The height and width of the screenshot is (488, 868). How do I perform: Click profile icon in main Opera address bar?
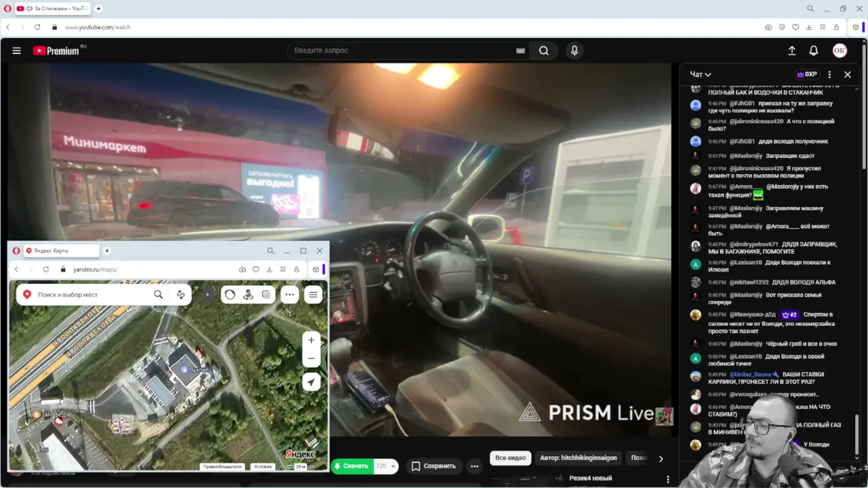tap(836, 27)
